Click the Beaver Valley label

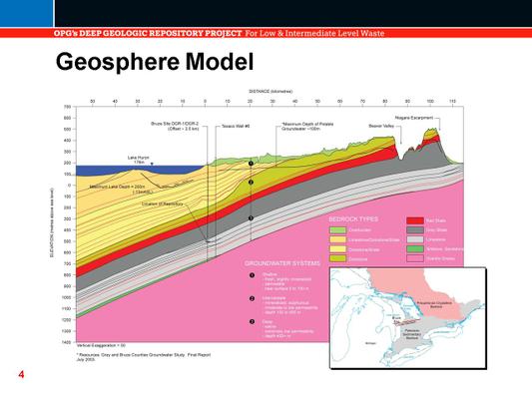[381, 126]
